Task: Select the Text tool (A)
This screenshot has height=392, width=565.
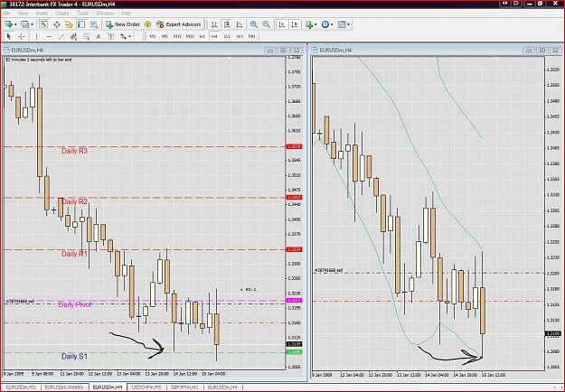Action: click(x=99, y=36)
